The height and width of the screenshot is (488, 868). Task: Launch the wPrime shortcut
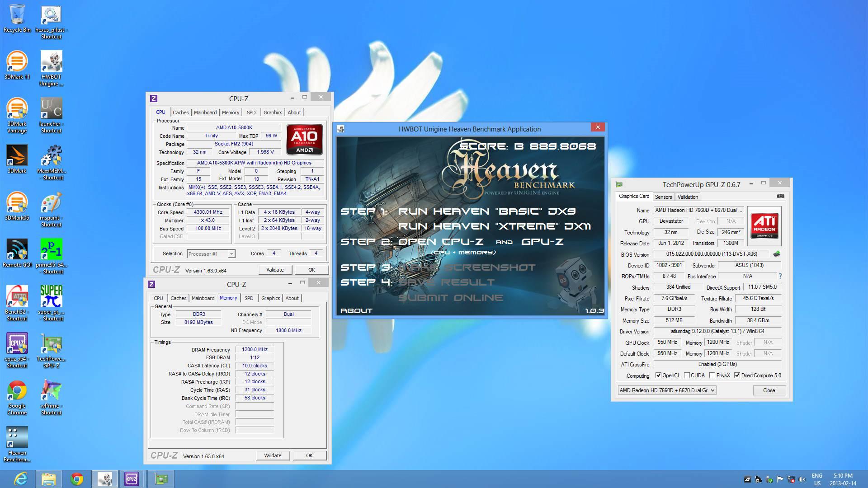point(51,397)
